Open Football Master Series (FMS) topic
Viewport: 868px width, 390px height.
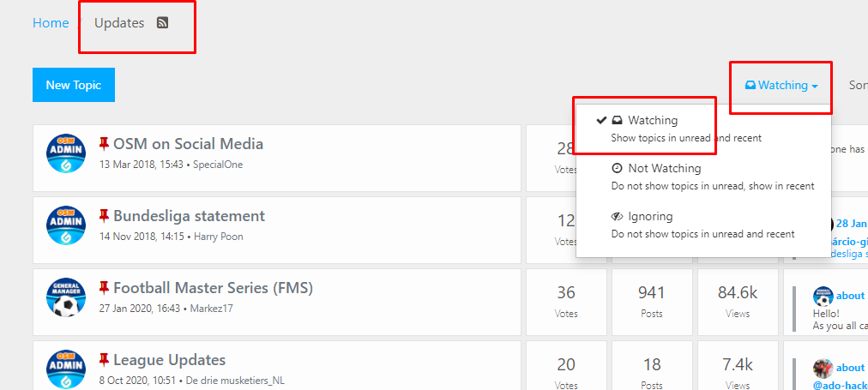coord(213,288)
